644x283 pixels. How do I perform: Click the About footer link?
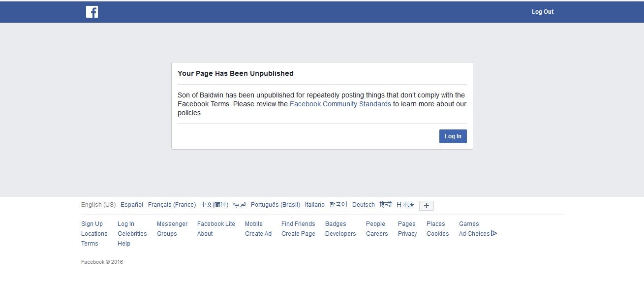(205, 234)
